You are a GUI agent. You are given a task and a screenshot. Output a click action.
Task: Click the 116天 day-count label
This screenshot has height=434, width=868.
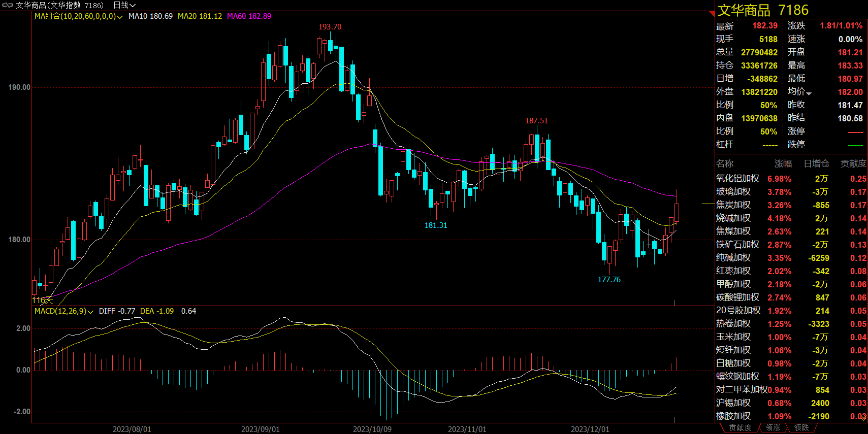point(43,300)
